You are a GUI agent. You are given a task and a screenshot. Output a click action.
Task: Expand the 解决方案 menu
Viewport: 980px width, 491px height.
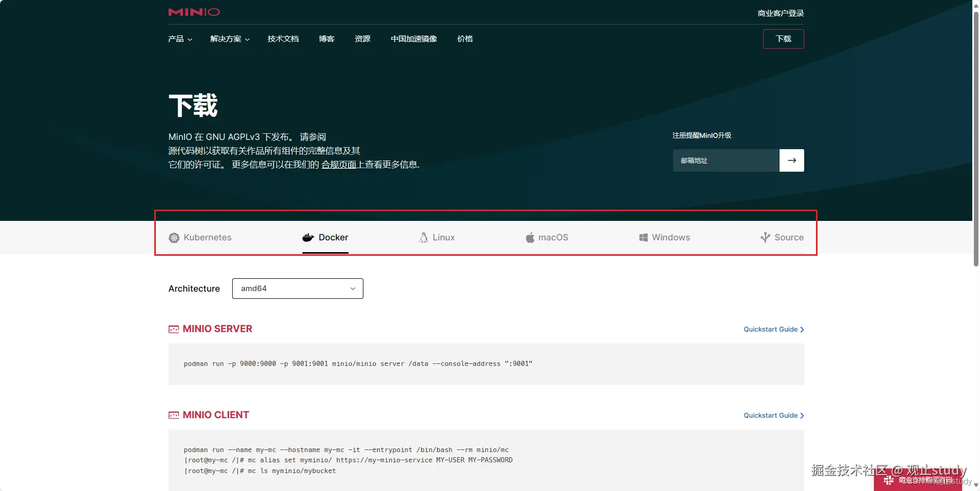pyautogui.click(x=230, y=39)
